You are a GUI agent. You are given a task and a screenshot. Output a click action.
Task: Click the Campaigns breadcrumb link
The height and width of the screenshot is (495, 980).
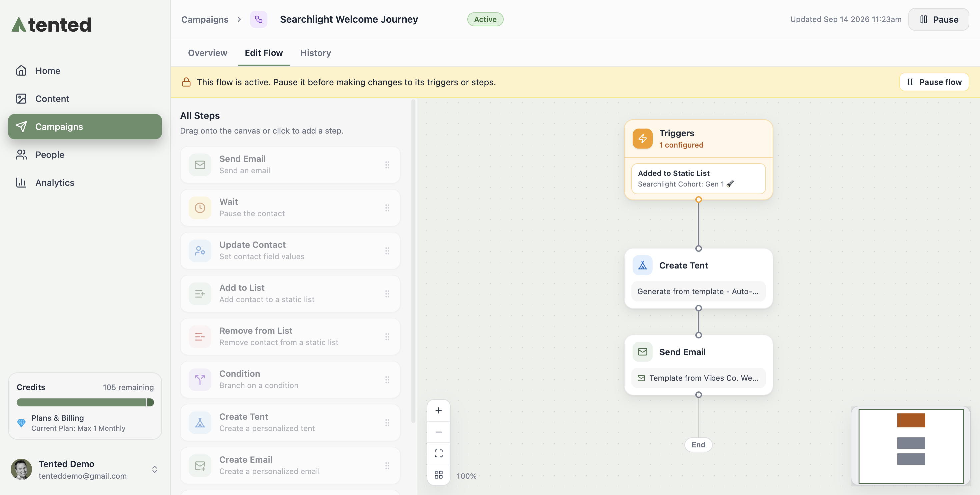[x=205, y=19]
